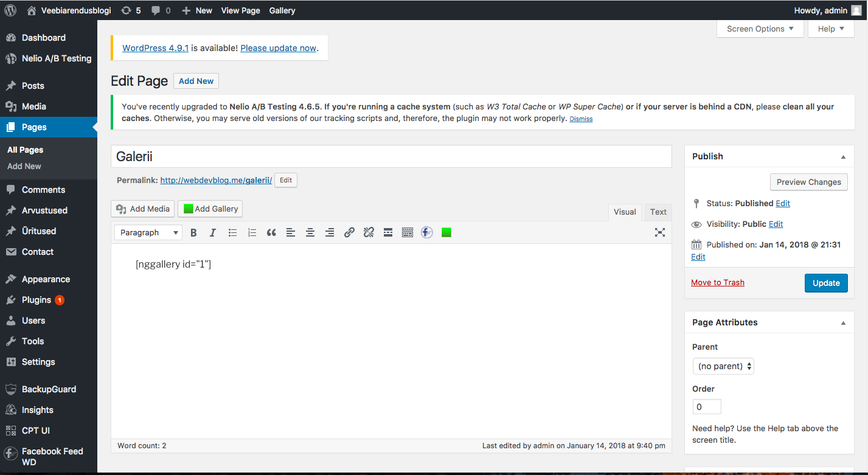Edit the Visibility setting
The height and width of the screenshot is (475, 868).
point(776,224)
